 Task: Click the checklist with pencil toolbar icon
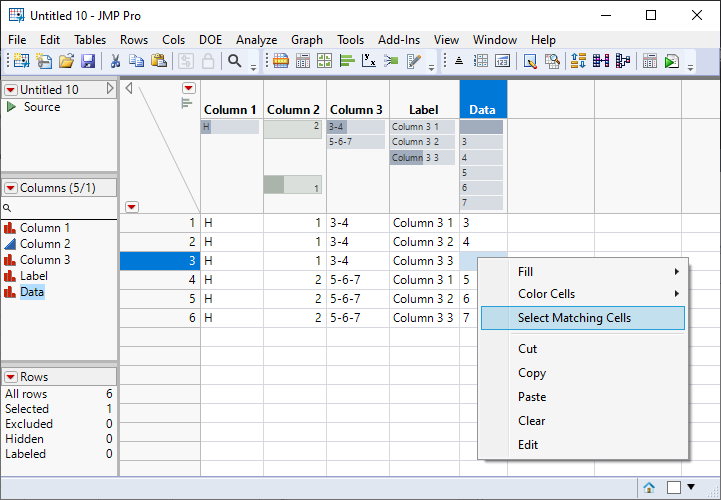tap(413, 61)
